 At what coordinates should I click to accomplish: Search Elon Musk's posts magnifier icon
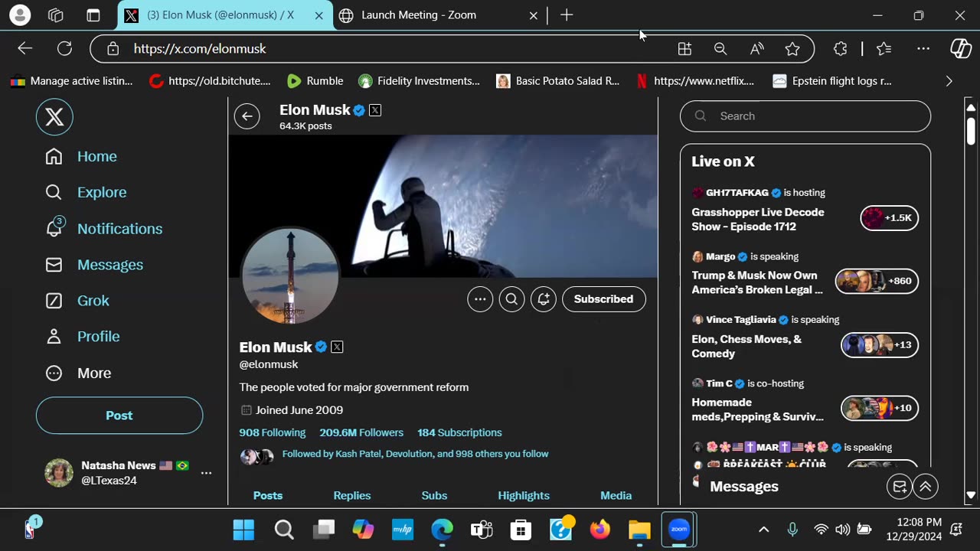pos(511,299)
